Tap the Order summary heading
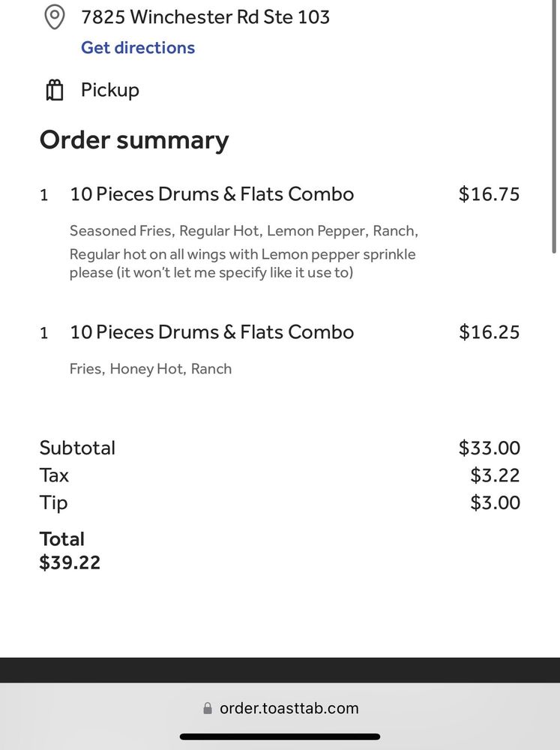Image resolution: width=560 pixels, height=750 pixels. click(x=134, y=140)
